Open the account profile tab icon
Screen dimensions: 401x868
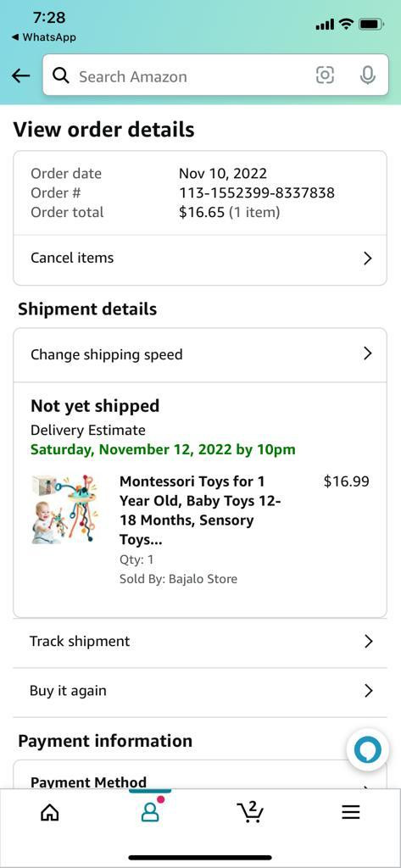(150, 811)
